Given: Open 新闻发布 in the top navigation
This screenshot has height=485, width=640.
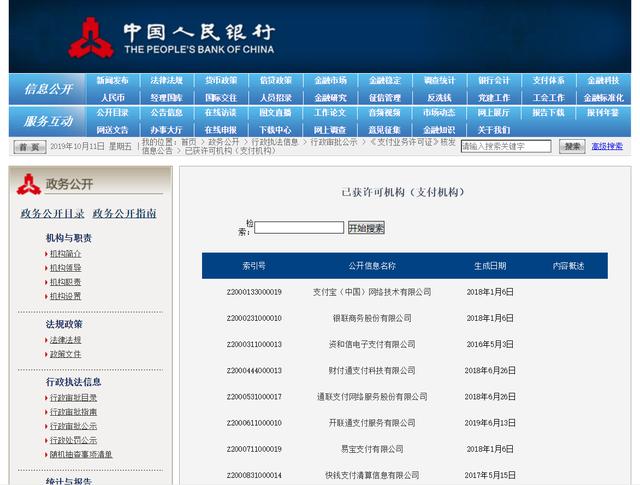Looking at the screenshot, I should [112, 80].
